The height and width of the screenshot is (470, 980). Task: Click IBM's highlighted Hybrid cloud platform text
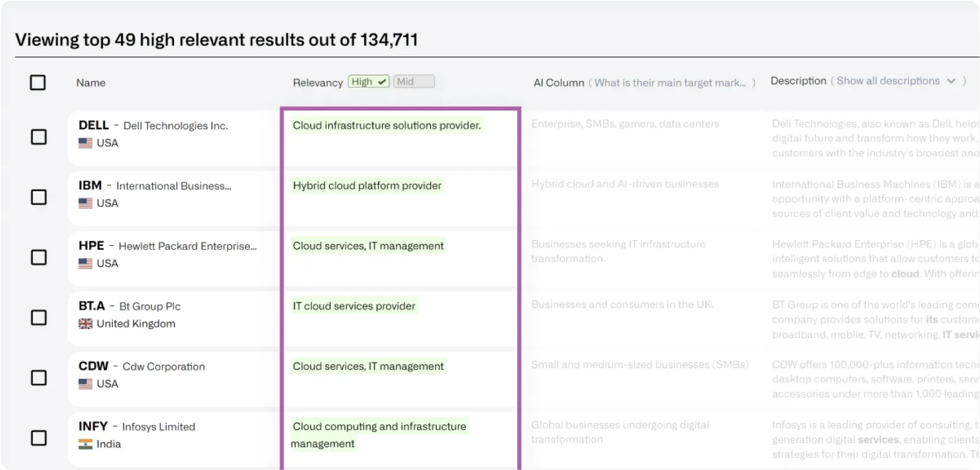(367, 185)
